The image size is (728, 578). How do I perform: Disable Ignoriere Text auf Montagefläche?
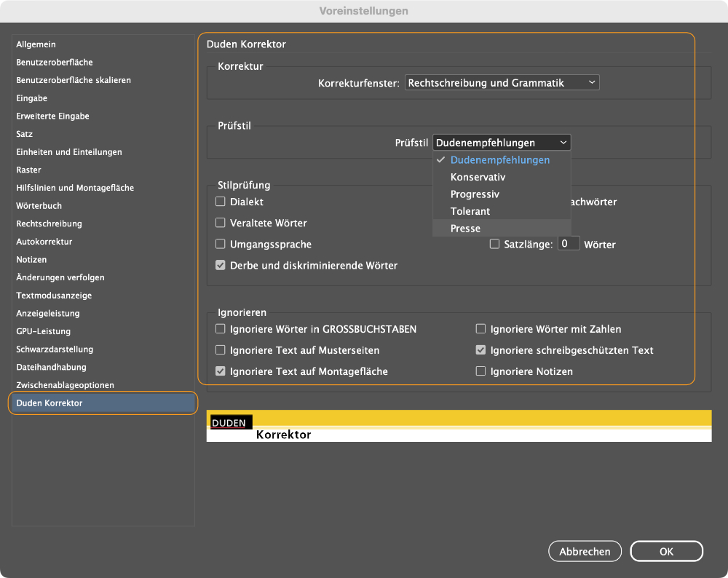pos(221,371)
